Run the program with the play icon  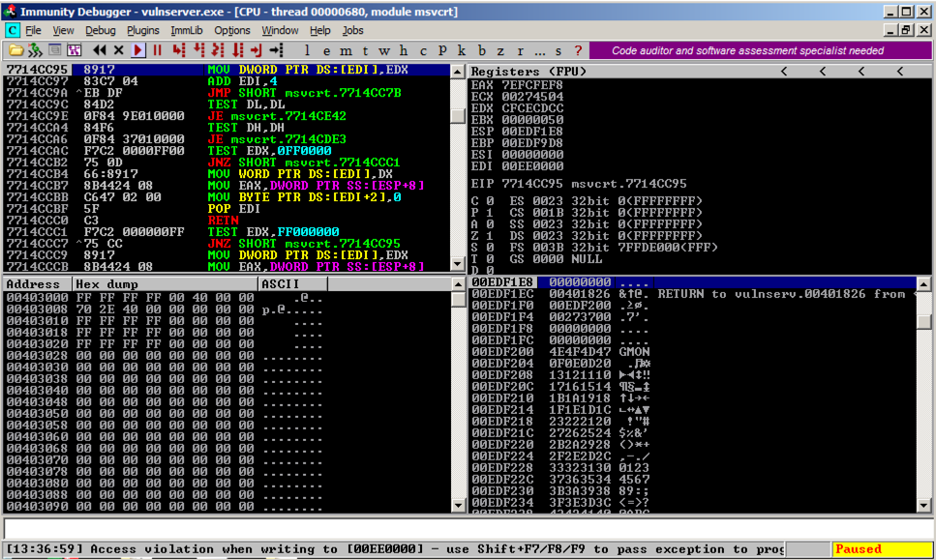tap(138, 50)
